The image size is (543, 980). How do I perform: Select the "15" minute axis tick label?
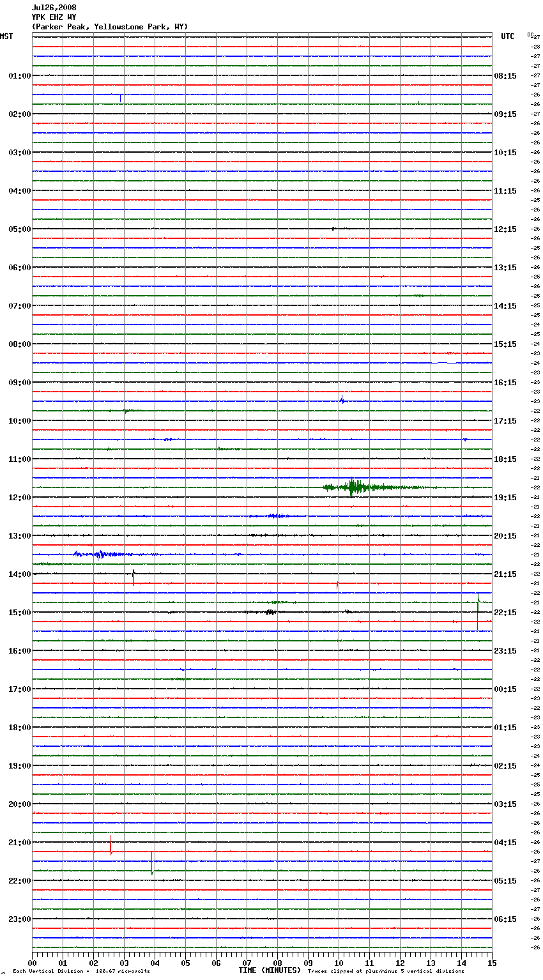492,963
